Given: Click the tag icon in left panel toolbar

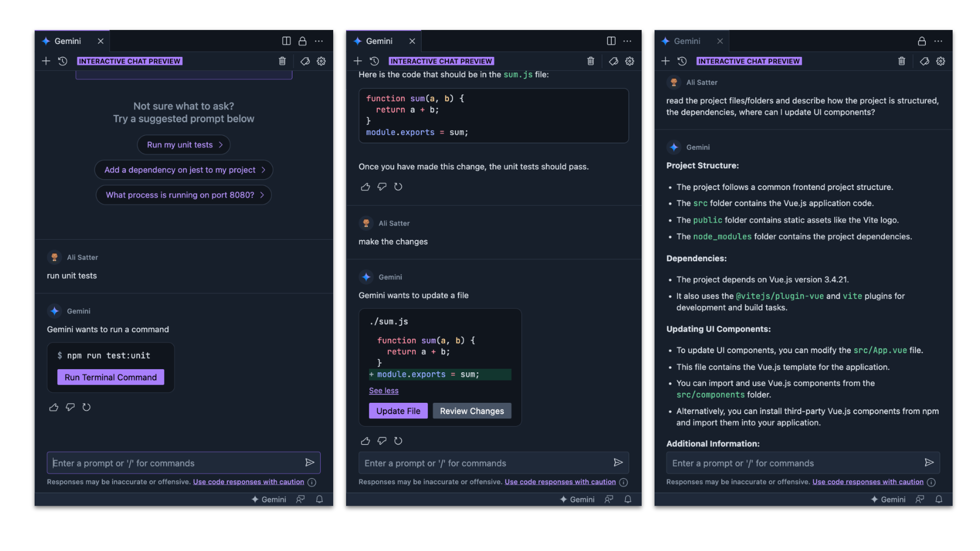Looking at the screenshot, I should pos(305,61).
